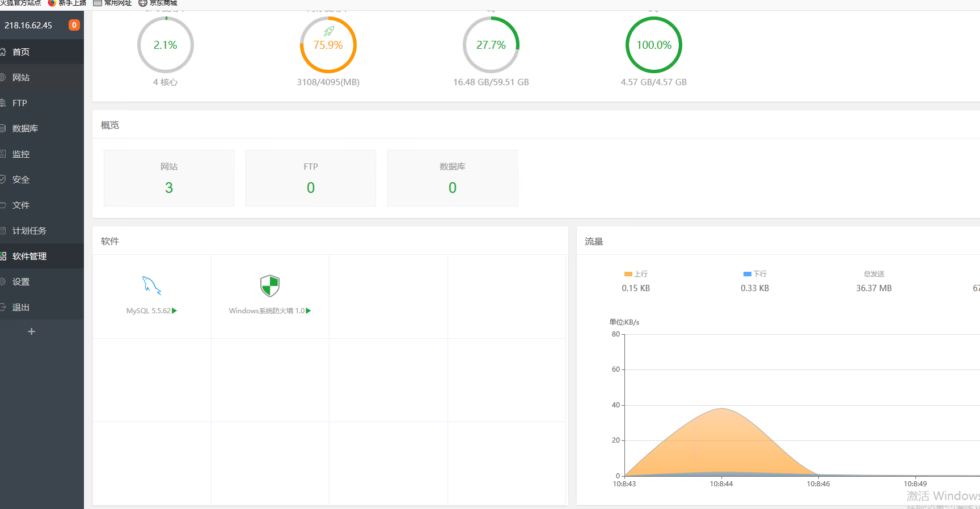This screenshot has width=980, height=509.
Task: Click the 概览 overview section heading
Action: [x=110, y=125]
